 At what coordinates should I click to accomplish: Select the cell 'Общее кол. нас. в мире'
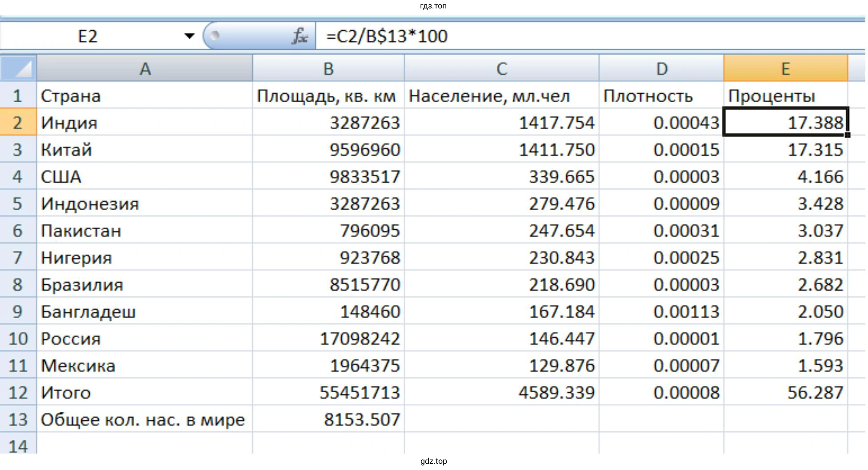[145, 420]
